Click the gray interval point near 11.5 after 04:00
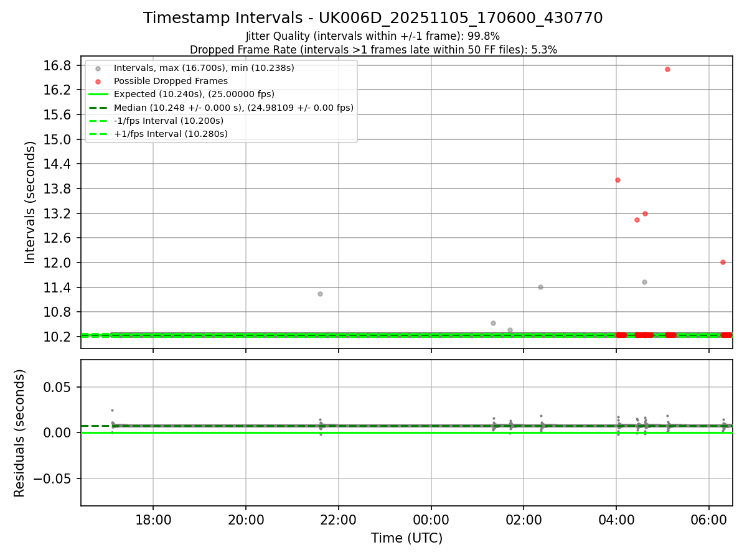This screenshot has width=747, height=560. [644, 282]
